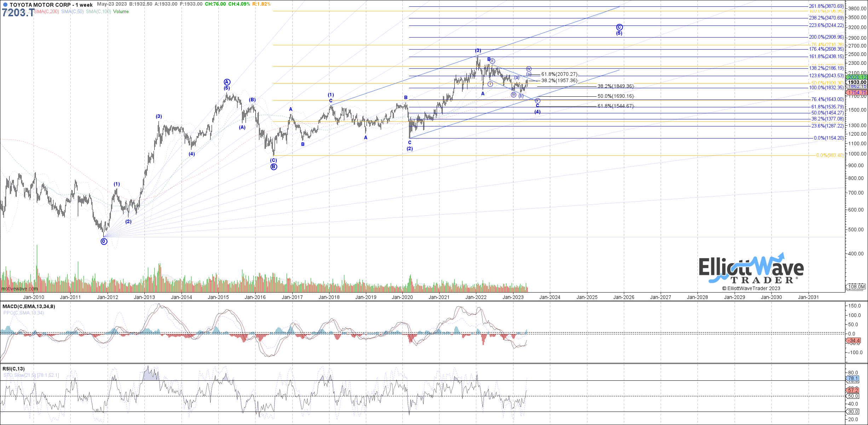Click the circled 0 wave origin label
Screen dimensions: 868x425
104,242
